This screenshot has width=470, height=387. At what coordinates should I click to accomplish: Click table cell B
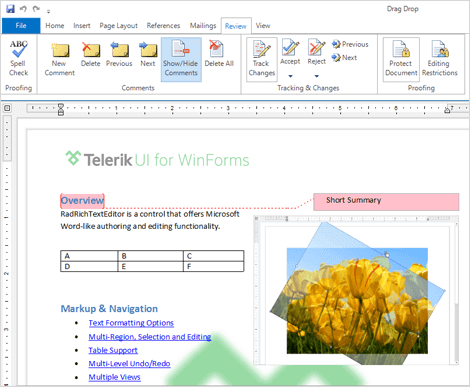(150, 256)
